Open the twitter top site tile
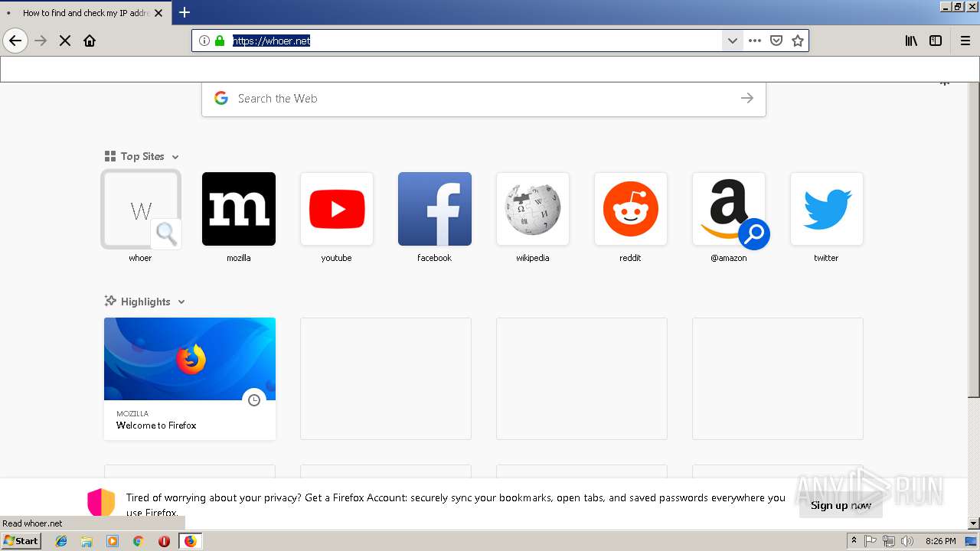 coord(827,209)
